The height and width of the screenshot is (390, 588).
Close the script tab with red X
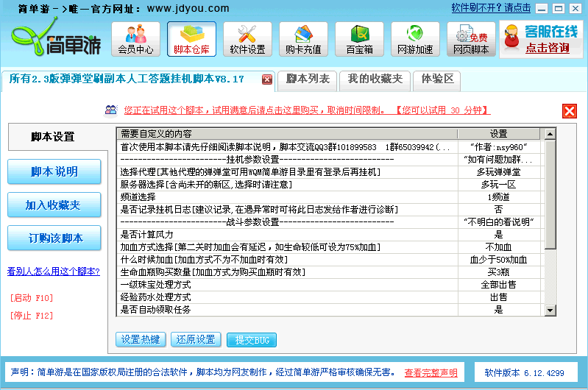[267, 79]
